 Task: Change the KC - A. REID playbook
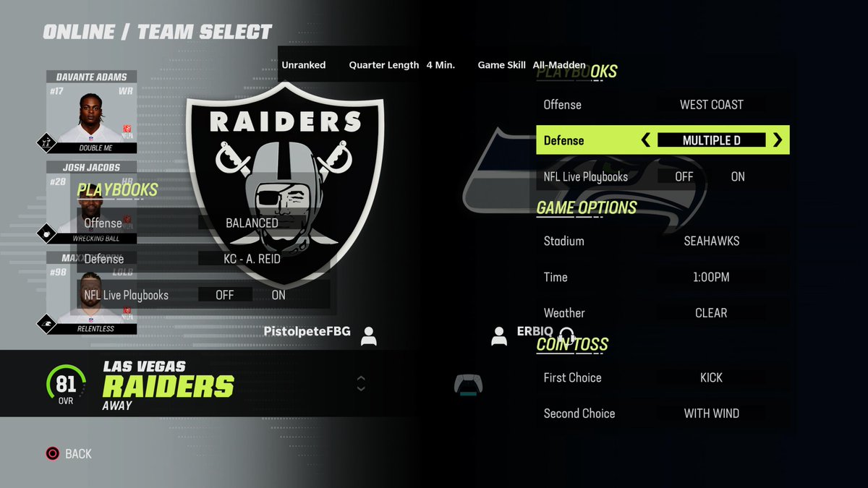(252, 259)
